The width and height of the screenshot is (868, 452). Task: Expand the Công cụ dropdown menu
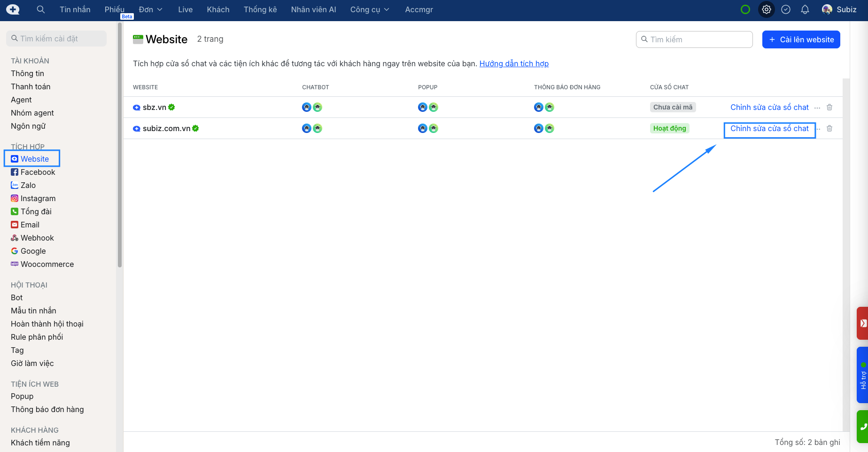pos(370,9)
